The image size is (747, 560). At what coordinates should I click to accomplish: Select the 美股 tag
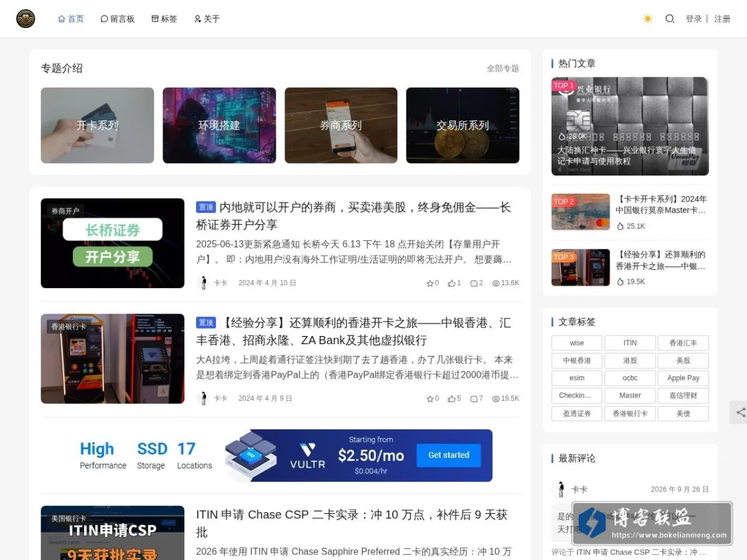click(x=684, y=360)
